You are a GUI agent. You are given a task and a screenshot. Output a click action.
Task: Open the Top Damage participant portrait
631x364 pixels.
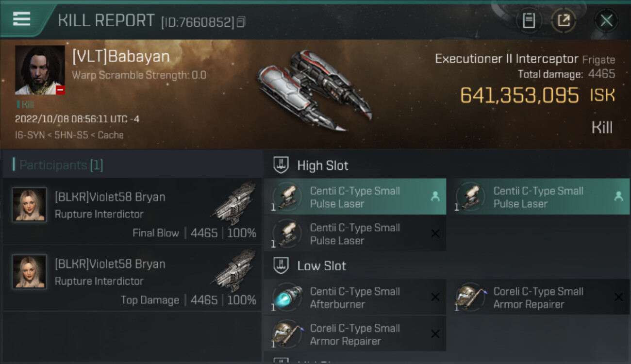click(30, 272)
